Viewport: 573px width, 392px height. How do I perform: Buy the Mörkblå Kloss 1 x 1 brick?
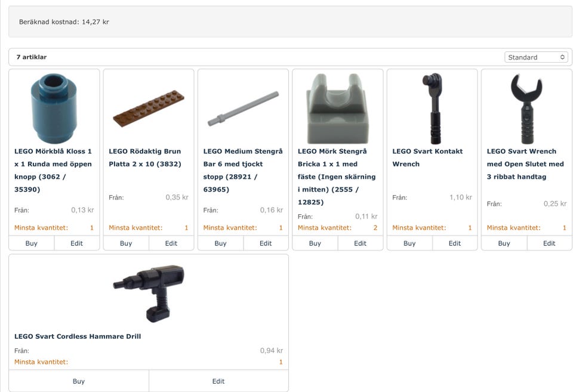(x=32, y=243)
